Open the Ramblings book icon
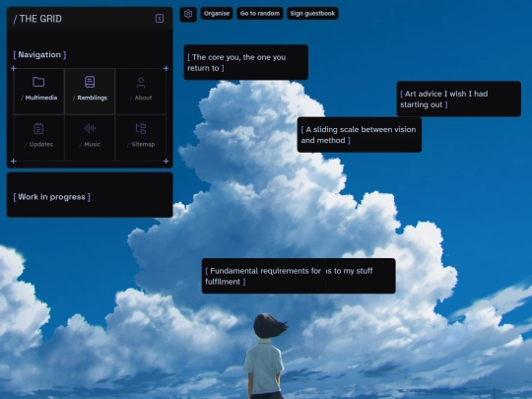The width and height of the screenshot is (532, 399). (90, 82)
